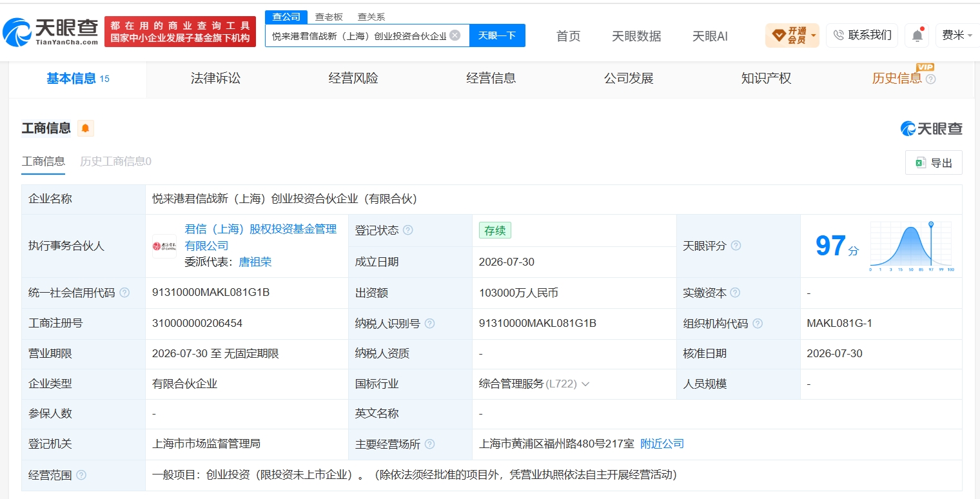This screenshot has height=499, width=980.
Task: Select the 查公司 search tab
Action: [286, 17]
